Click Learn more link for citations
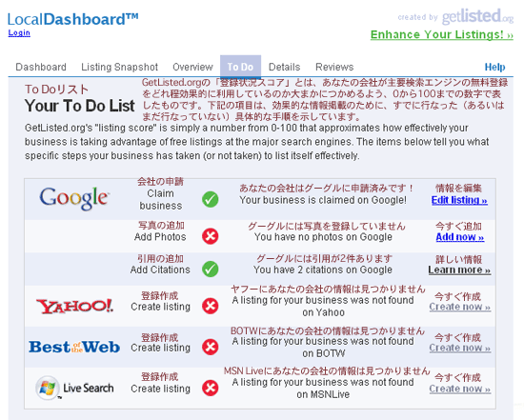Image resolution: width=524 pixels, height=420 pixels. (459, 270)
